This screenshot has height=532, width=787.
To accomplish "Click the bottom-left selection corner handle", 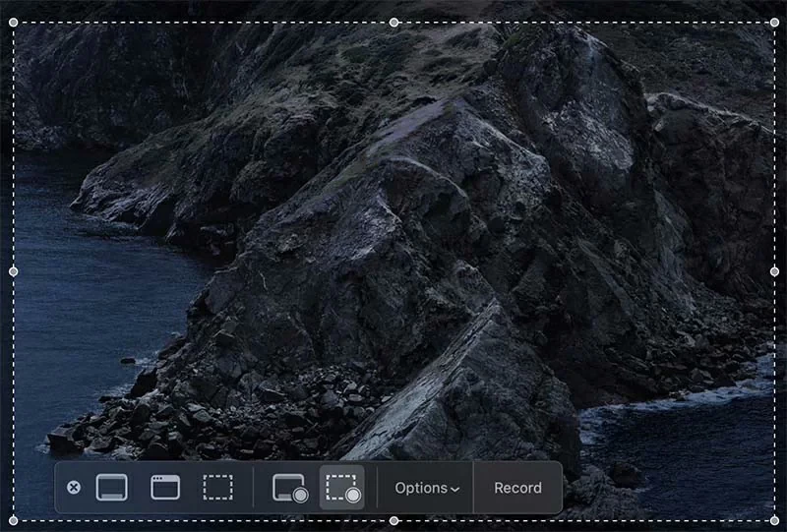I will click(14, 520).
